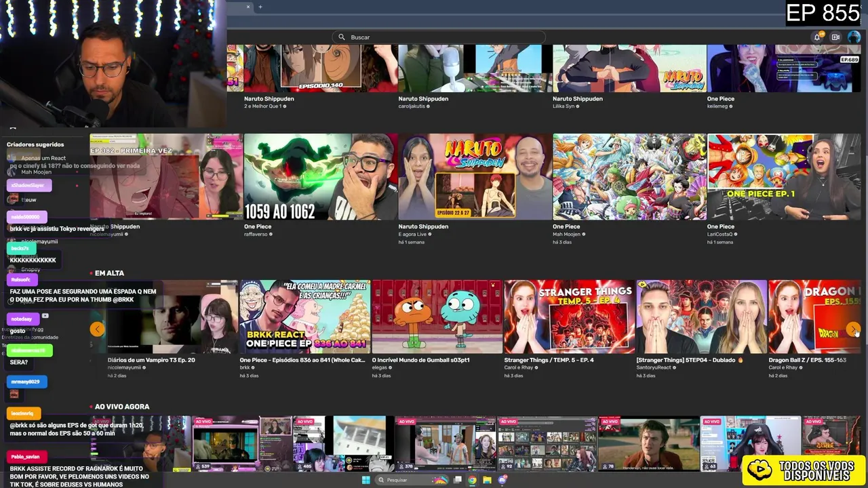Open the Diários de um Vampiro thumbnail
Image resolution: width=868 pixels, height=488 pixels.
click(173, 317)
